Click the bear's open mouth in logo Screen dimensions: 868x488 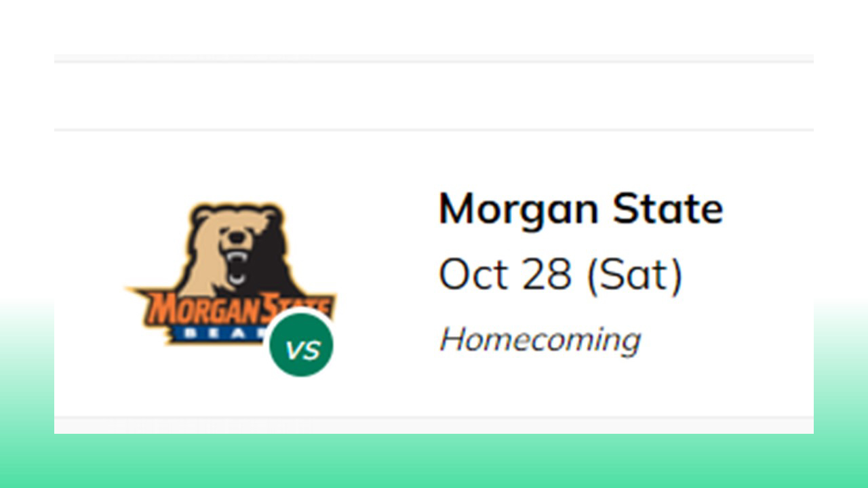coord(236,266)
